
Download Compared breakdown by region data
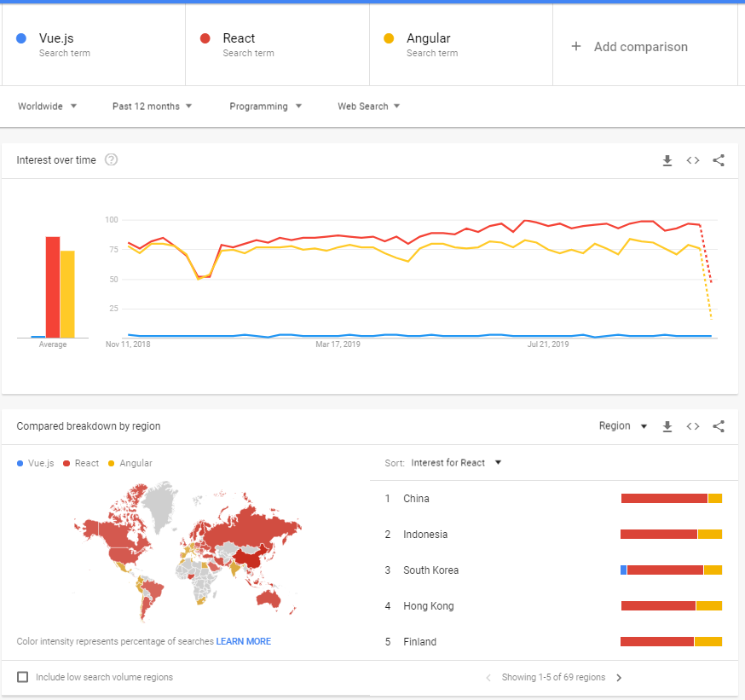tap(667, 427)
